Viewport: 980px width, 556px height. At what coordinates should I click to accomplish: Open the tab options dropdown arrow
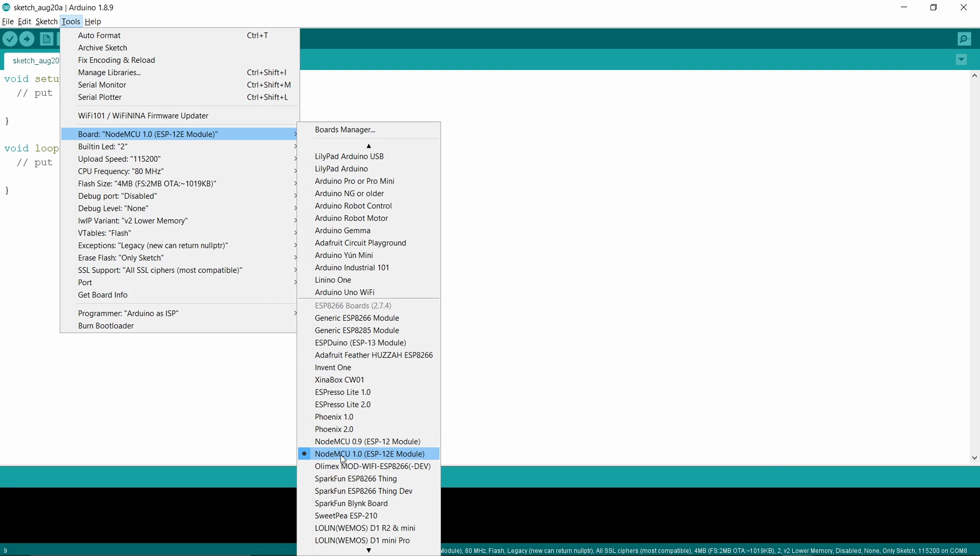click(962, 60)
